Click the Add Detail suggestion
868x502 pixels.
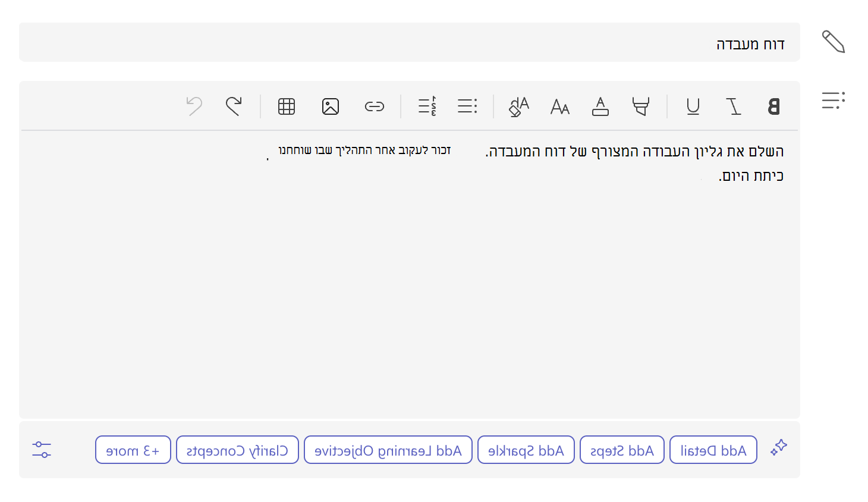(x=713, y=450)
